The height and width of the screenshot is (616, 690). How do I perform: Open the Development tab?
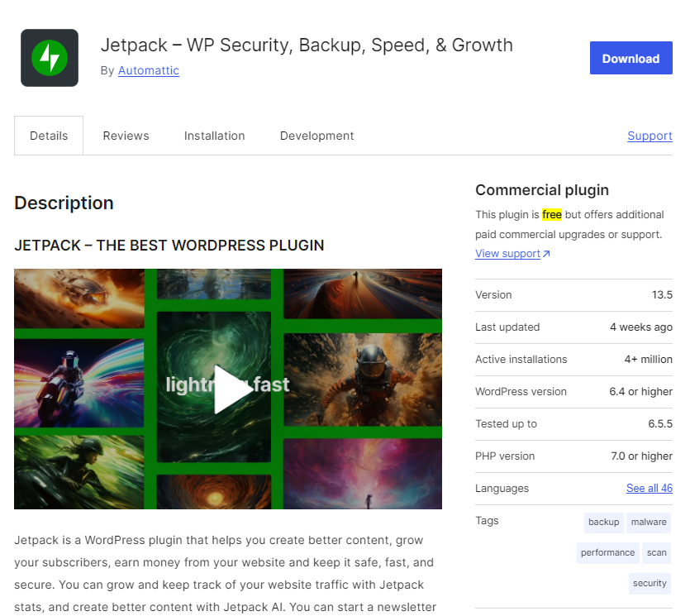coord(316,136)
